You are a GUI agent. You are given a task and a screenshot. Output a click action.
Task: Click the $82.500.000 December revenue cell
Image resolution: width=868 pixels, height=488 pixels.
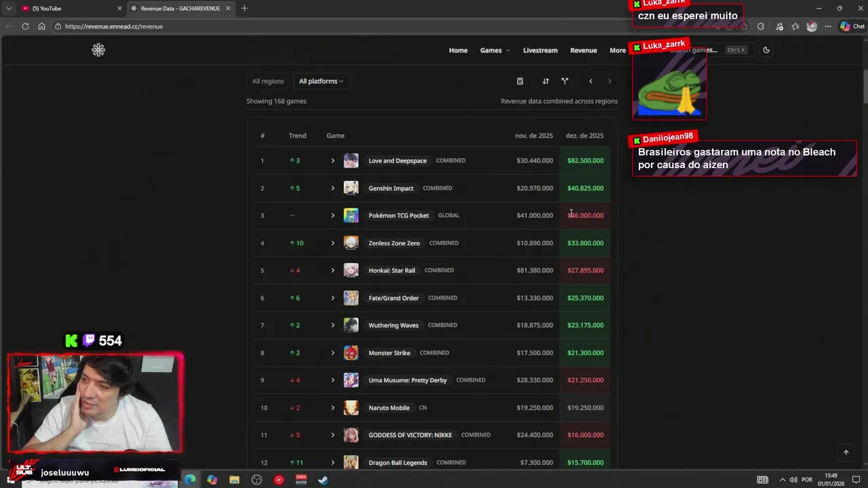[x=585, y=161]
